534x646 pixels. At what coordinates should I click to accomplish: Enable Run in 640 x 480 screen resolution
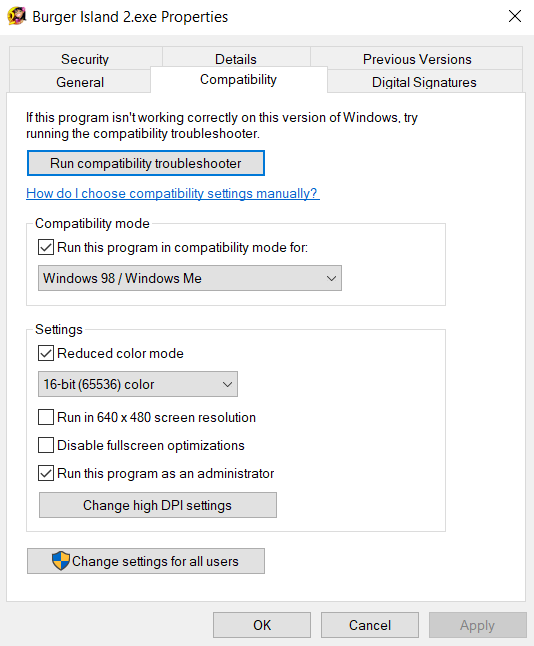(46, 417)
